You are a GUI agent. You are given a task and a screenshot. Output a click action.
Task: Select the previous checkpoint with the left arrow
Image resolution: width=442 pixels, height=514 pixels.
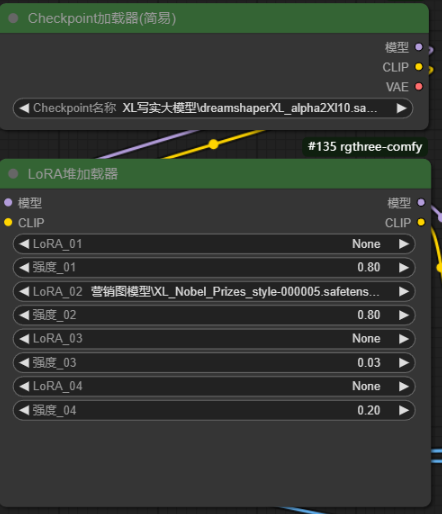[24, 108]
